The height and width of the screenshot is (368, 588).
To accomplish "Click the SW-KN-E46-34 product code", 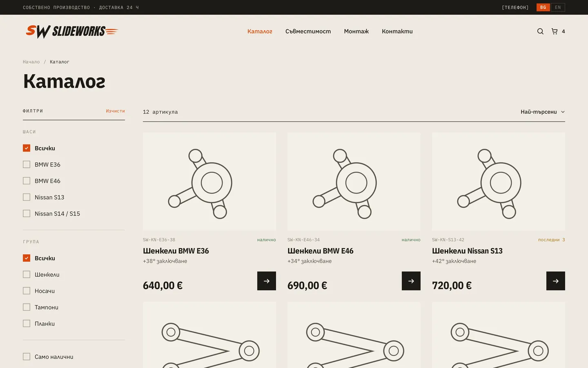I will pyautogui.click(x=303, y=240).
